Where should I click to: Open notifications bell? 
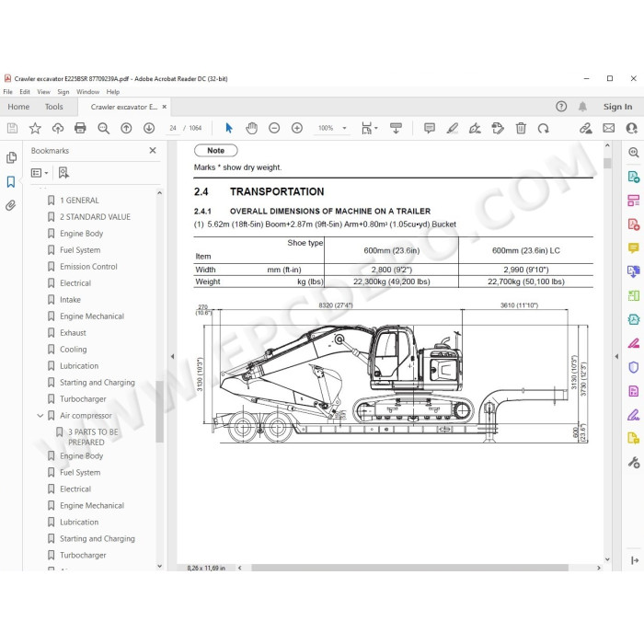click(582, 107)
